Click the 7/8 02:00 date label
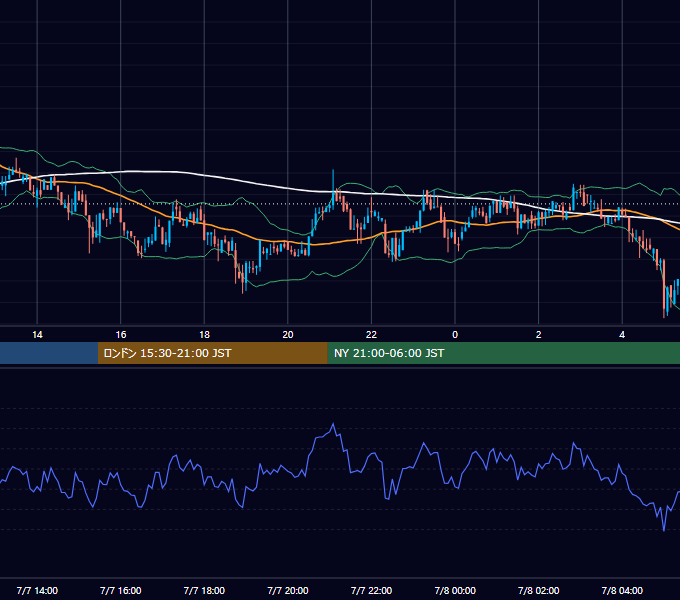This screenshot has width=680, height=600. click(538, 590)
